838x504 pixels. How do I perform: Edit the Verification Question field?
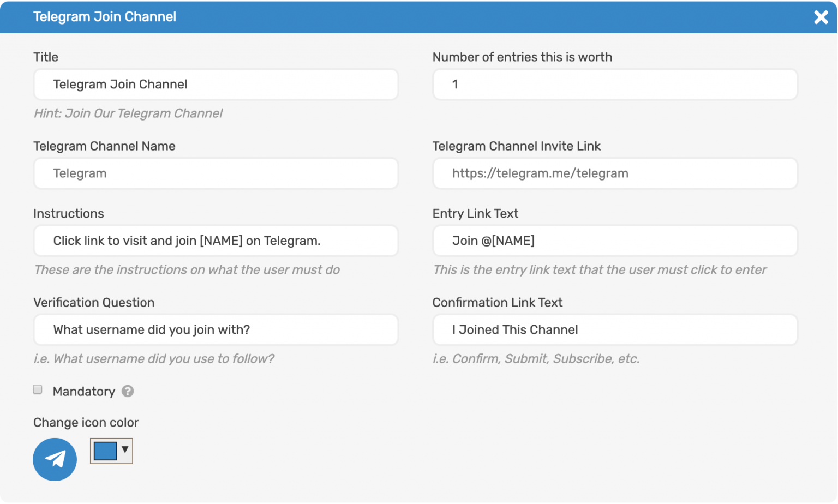pos(216,329)
